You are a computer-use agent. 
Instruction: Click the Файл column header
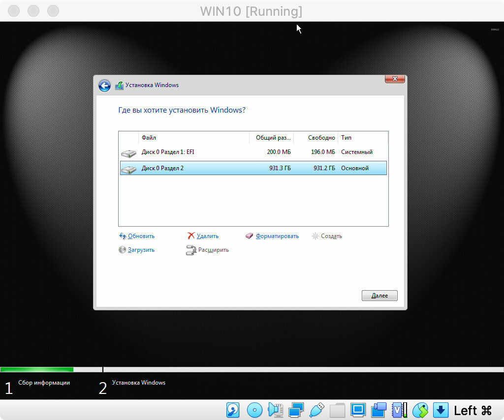click(x=194, y=137)
